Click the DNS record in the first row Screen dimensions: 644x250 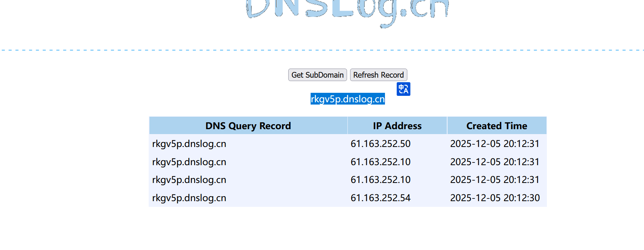(189, 144)
